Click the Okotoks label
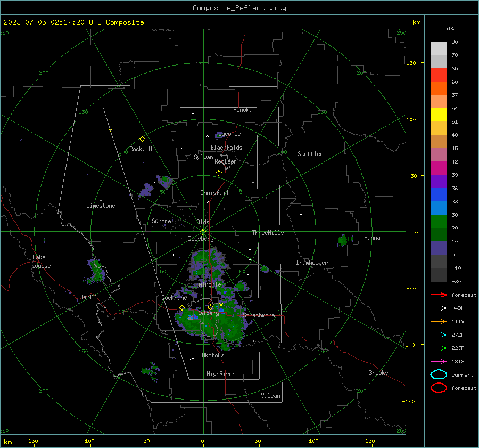The width and height of the screenshot is (479, 448). [213, 355]
